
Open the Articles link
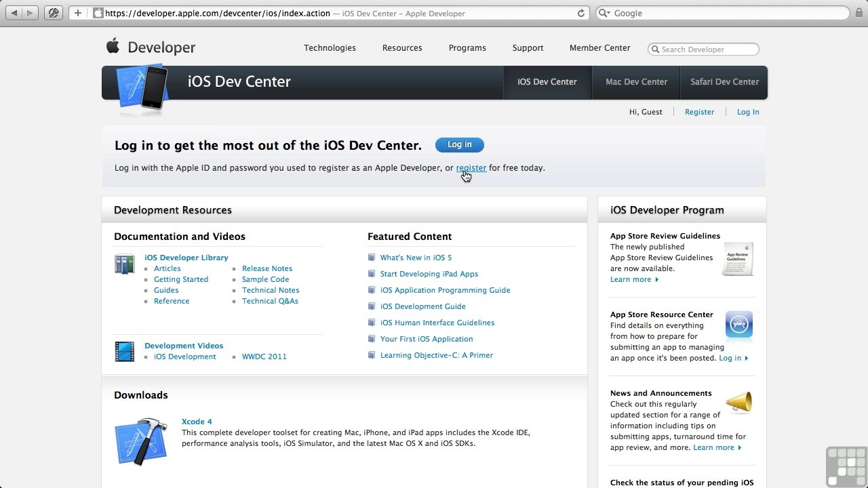click(167, 268)
